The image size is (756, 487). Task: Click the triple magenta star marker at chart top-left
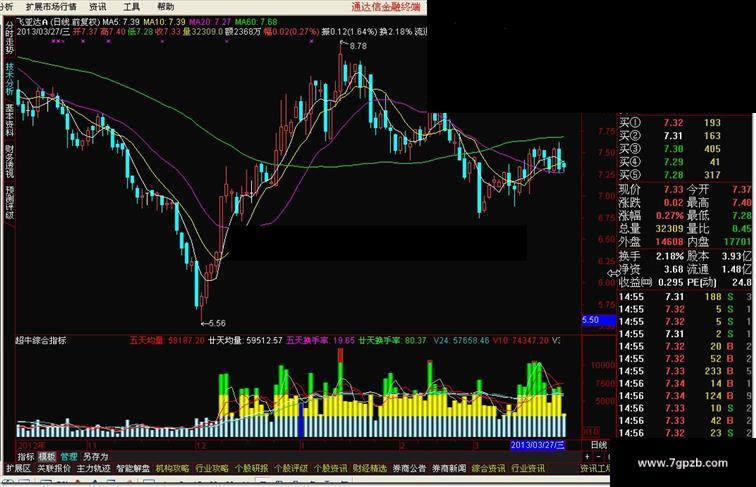click(57, 41)
